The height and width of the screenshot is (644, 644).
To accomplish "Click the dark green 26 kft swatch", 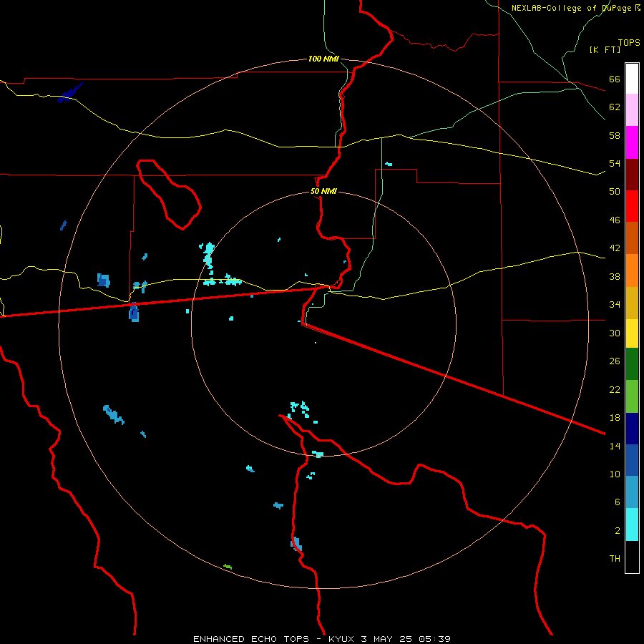I will [632, 364].
